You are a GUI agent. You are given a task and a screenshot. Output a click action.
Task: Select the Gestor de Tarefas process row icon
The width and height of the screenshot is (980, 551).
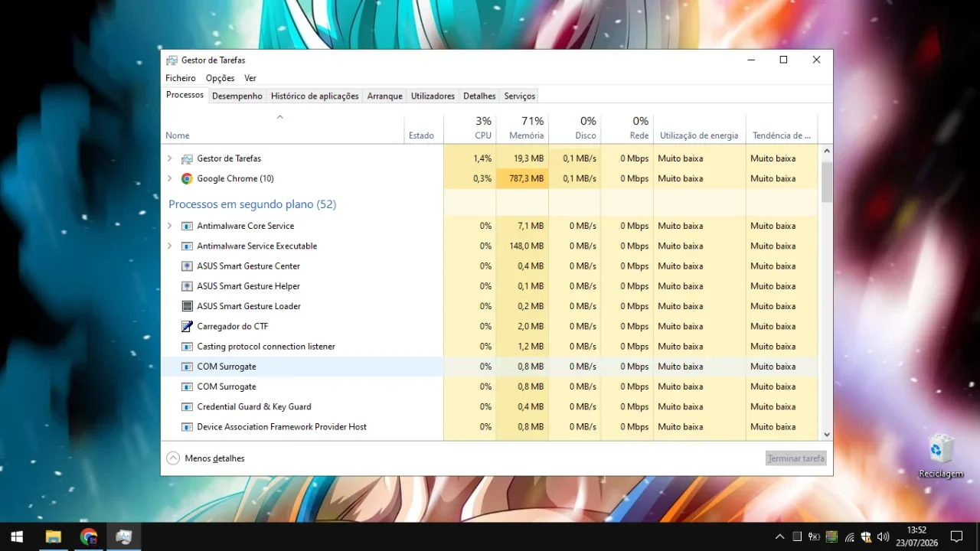(x=187, y=158)
